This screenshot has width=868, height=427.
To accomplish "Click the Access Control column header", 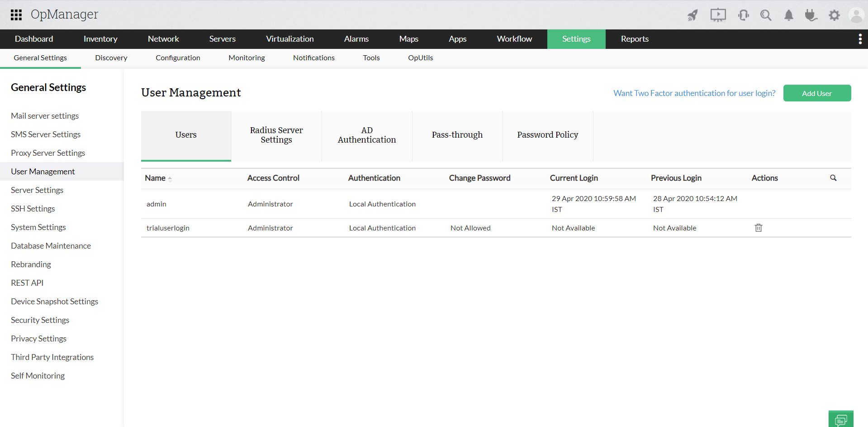I will (x=273, y=178).
